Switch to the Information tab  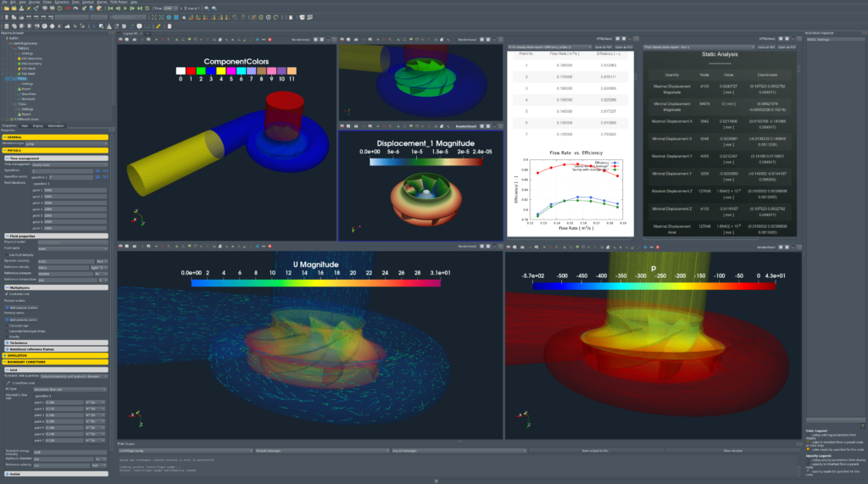pos(56,125)
